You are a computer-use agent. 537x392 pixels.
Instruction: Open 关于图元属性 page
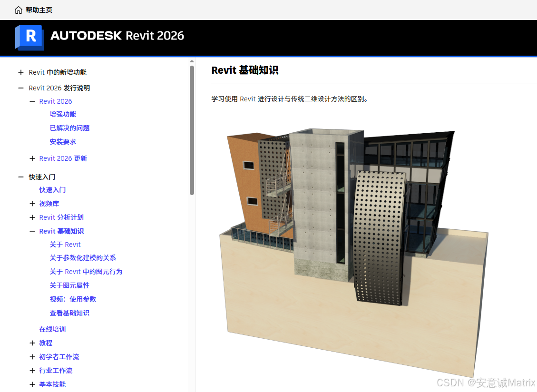(69, 285)
